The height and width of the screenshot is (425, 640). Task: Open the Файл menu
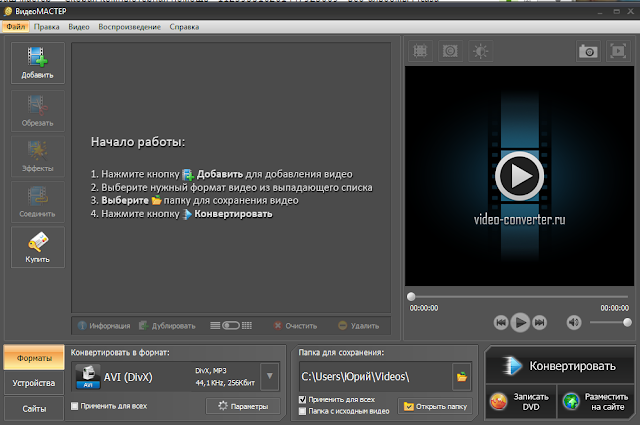tap(16, 27)
